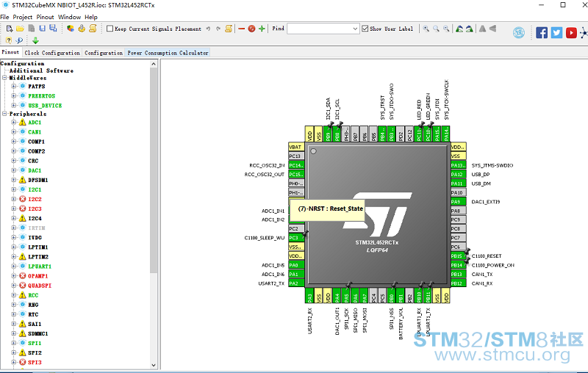Viewport: 588px width, 373px height.
Task: Click the yellow Generate Code gear icon
Action: click(x=82, y=29)
